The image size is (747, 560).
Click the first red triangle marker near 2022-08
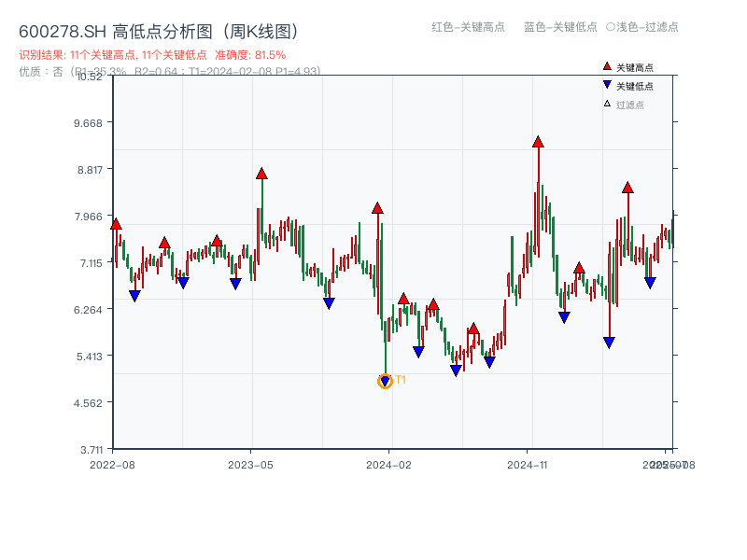114,224
